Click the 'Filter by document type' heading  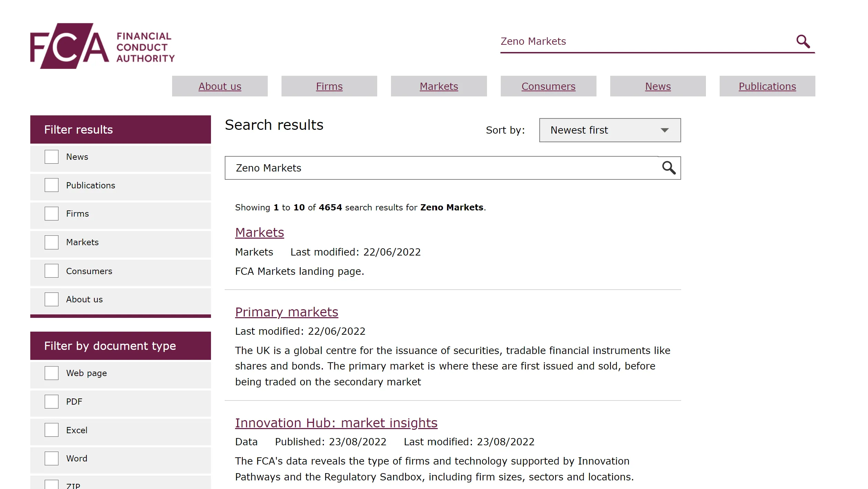pyautogui.click(x=110, y=346)
